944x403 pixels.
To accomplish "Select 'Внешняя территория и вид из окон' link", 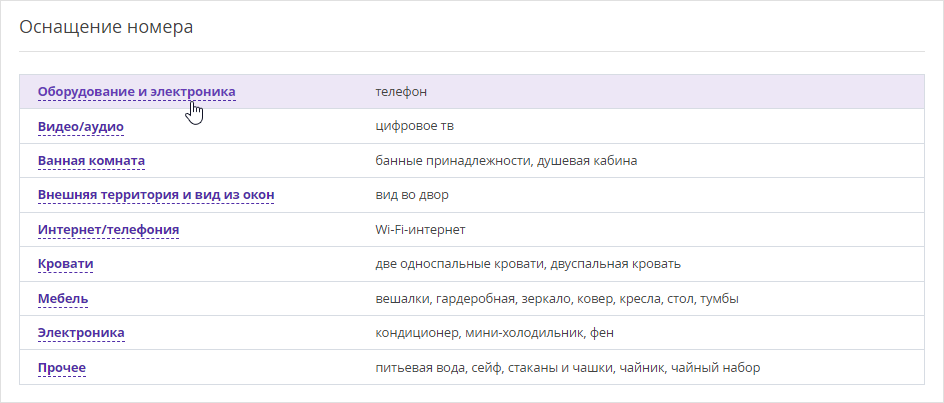I will (x=156, y=195).
